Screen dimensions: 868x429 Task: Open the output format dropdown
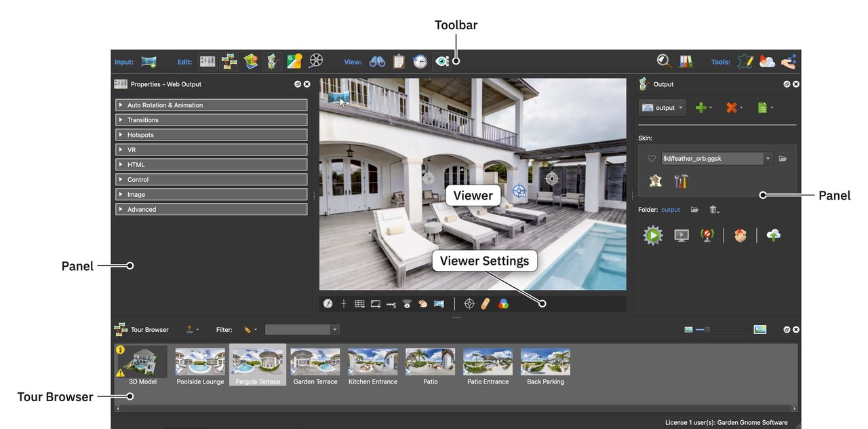tap(662, 107)
